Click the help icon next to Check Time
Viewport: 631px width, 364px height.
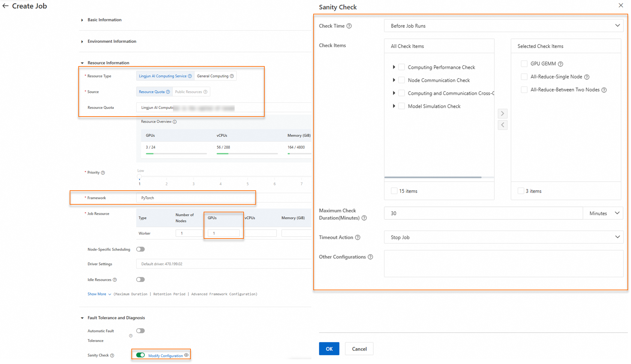point(349,26)
